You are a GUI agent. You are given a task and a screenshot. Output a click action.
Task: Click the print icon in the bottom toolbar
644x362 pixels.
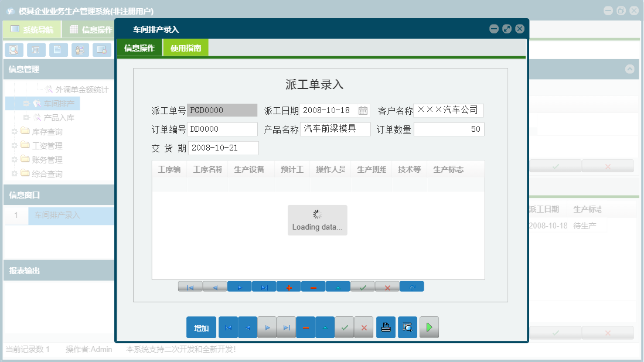386,327
